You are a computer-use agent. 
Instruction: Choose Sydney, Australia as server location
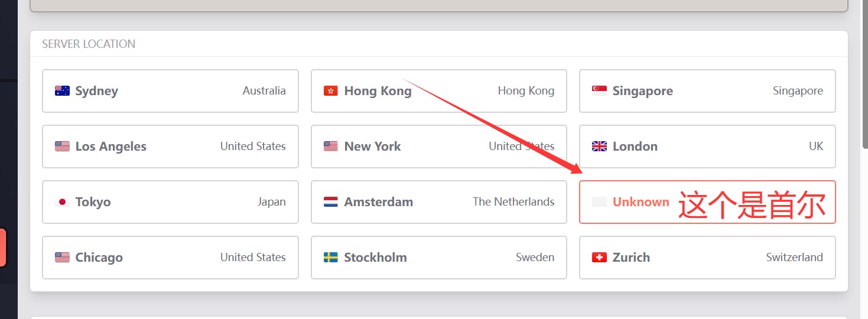click(170, 91)
